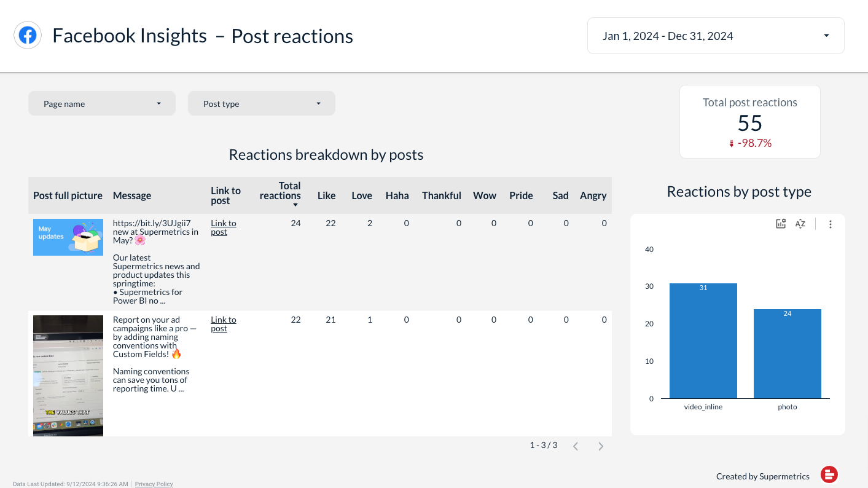Viewport: 868px width, 488px height.
Task: Click the Facebook logo icon
Action: (x=28, y=36)
